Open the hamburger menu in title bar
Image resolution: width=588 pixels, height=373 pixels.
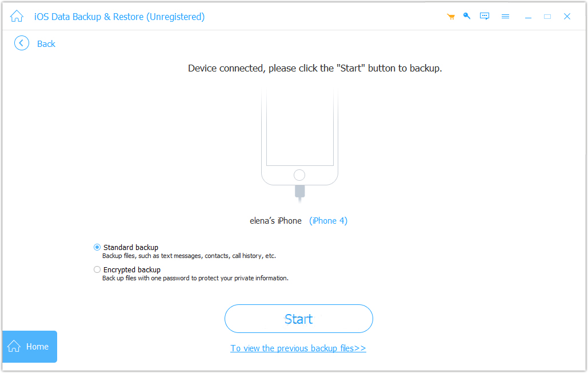(x=505, y=17)
